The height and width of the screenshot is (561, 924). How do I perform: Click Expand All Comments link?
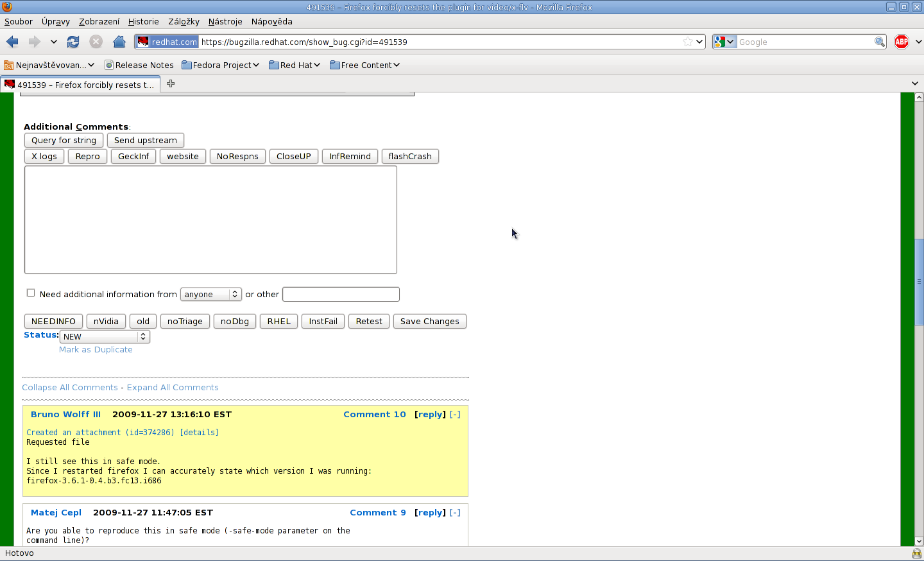[x=173, y=387]
